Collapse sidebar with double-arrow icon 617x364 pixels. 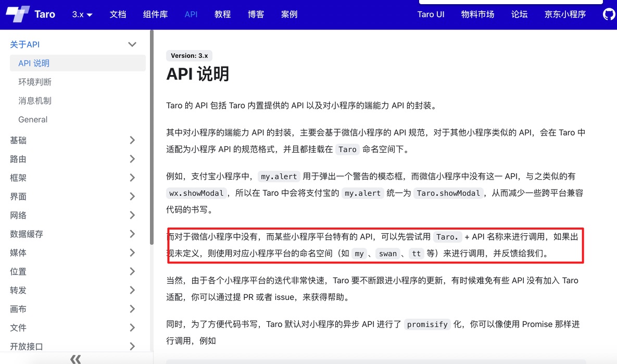[x=75, y=358]
